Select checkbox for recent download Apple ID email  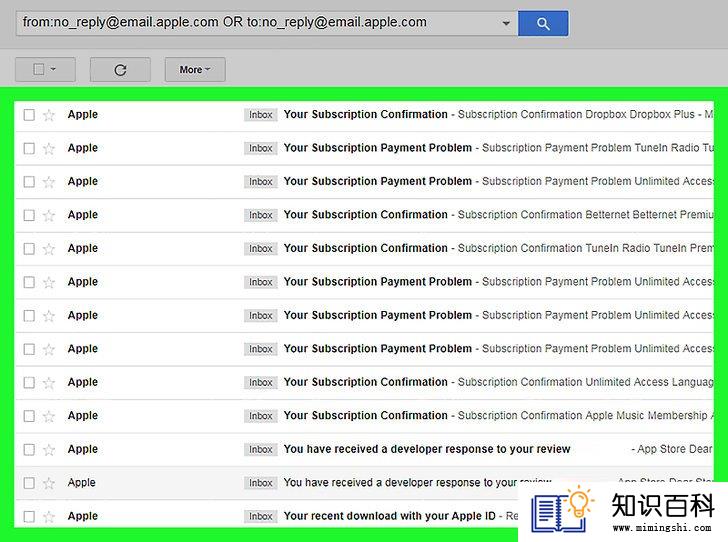(29, 516)
